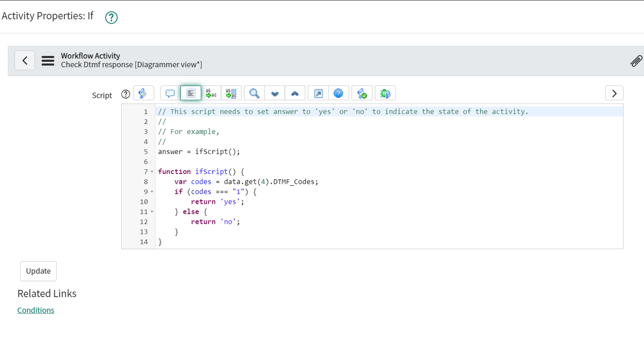Click the Script field help icon
Viewport: 644px width, 348px height.
(x=126, y=94)
